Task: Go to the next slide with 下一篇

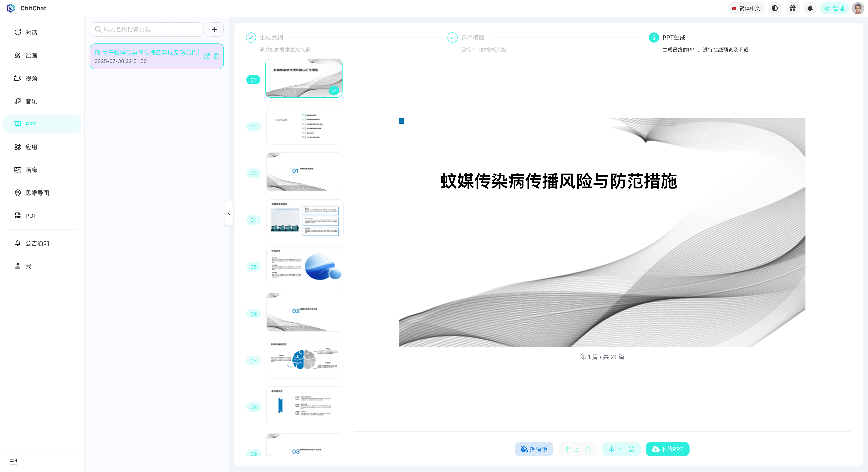Action: click(x=621, y=449)
